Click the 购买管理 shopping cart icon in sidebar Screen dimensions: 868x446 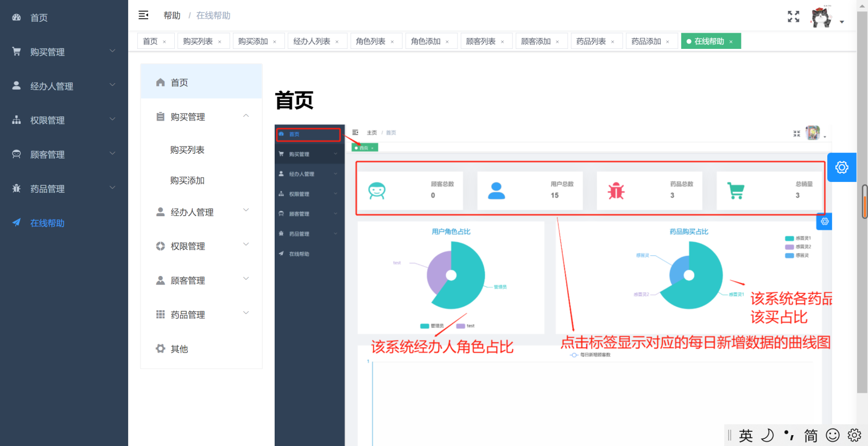tap(16, 52)
